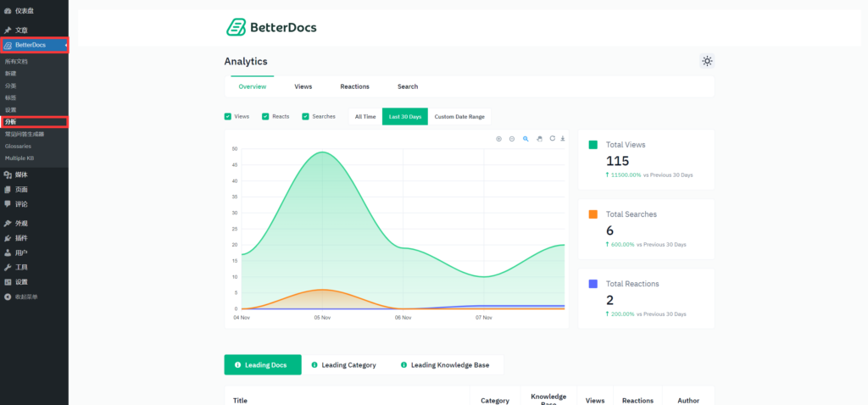Screen dimensions: 868x405
Task: Click the Author column header
Action: click(x=688, y=401)
